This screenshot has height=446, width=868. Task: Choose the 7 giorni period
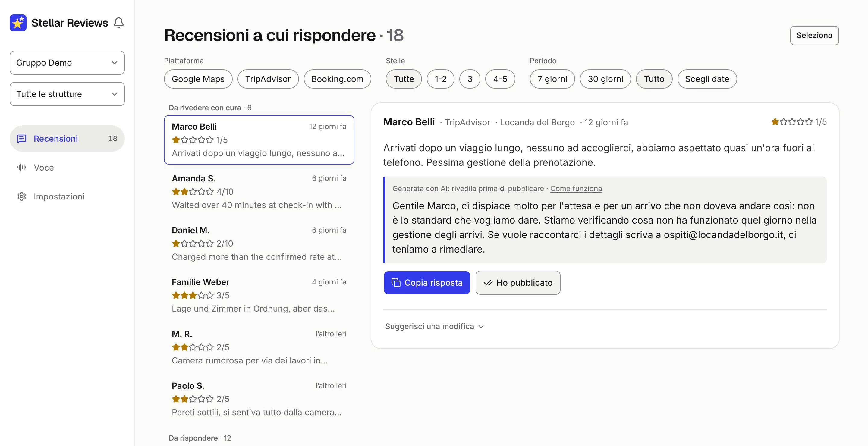[x=552, y=79]
